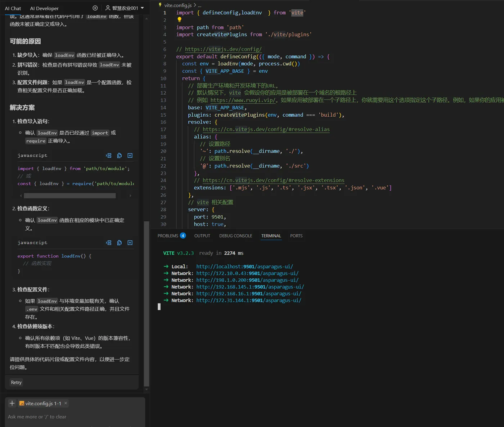Focus the 'Ask me more' chat input
The height and width of the screenshot is (427, 504).
tap(75, 417)
